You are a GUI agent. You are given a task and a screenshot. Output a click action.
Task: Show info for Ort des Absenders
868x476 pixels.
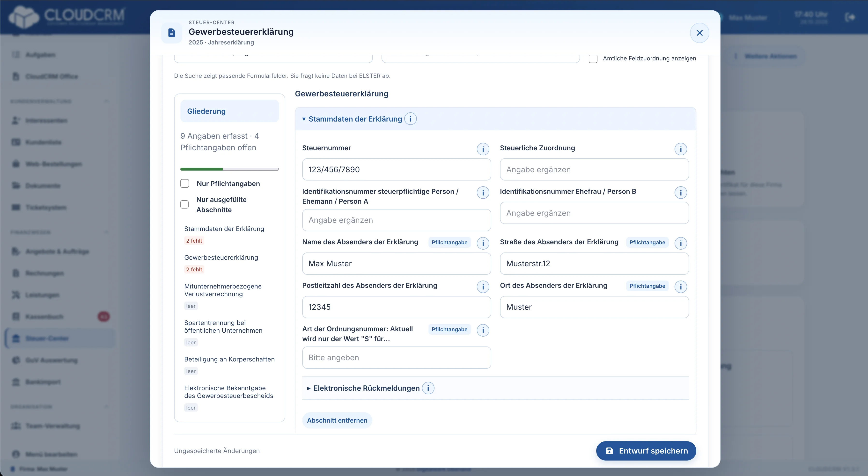pos(681,287)
